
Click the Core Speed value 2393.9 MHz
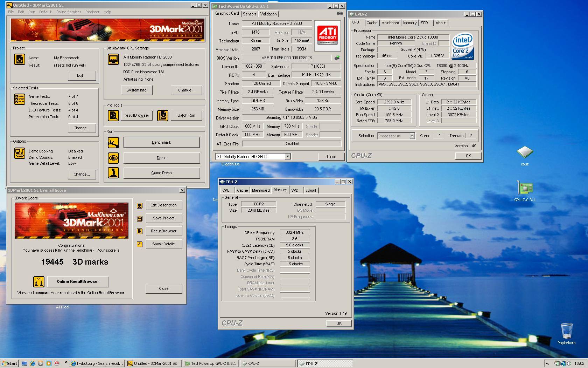394,102
